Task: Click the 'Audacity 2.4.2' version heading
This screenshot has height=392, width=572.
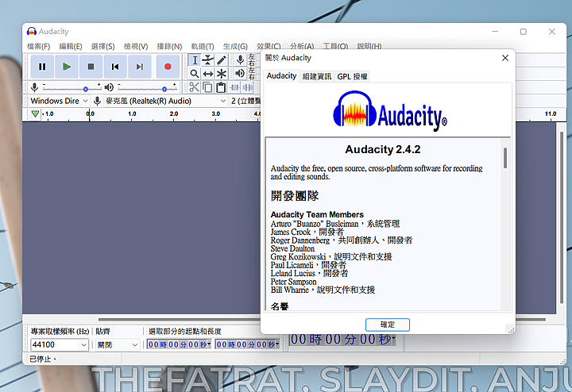Action: pyautogui.click(x=383, y=149)
